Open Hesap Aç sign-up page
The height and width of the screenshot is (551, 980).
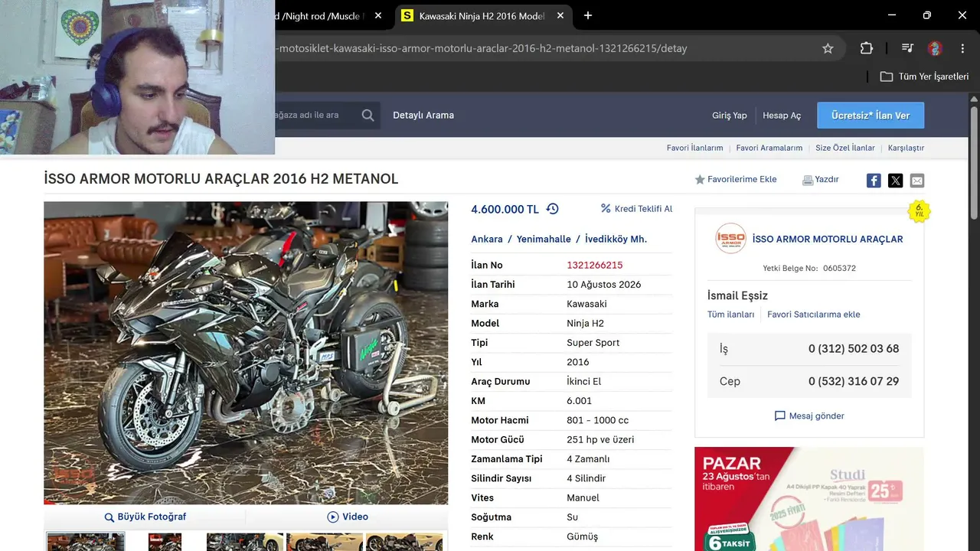782,116
